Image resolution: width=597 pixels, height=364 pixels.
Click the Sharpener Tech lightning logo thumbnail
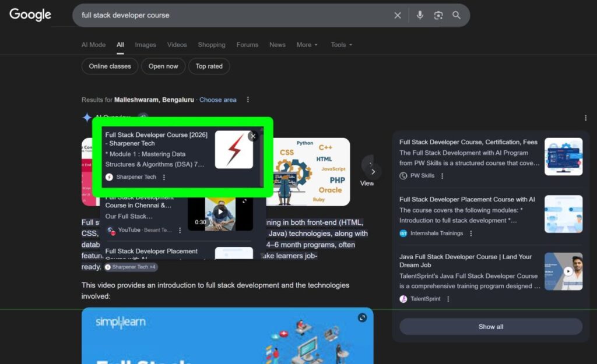[x=234, y=150]
